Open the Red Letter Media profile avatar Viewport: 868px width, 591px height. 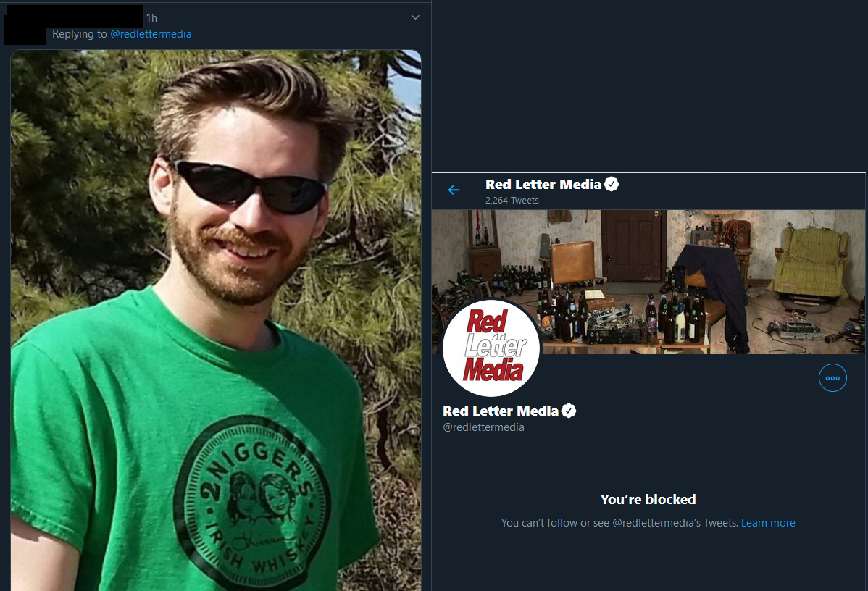(491, 348)
